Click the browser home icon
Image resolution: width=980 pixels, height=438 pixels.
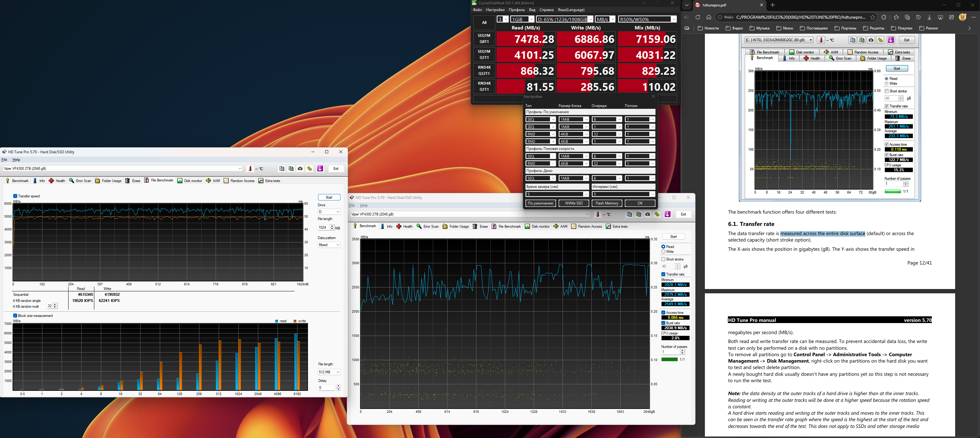[x=709, y=17]
